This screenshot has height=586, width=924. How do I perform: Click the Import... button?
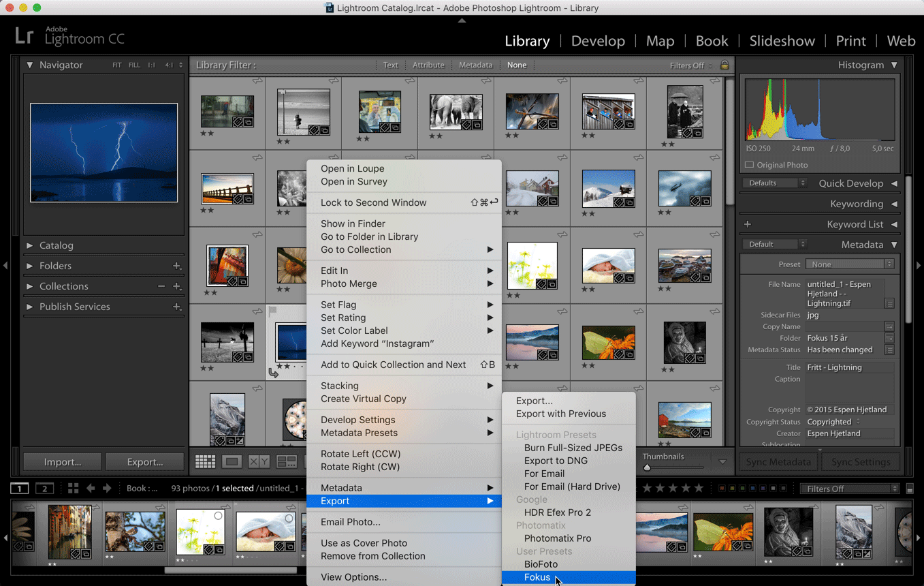coord(63,462)
